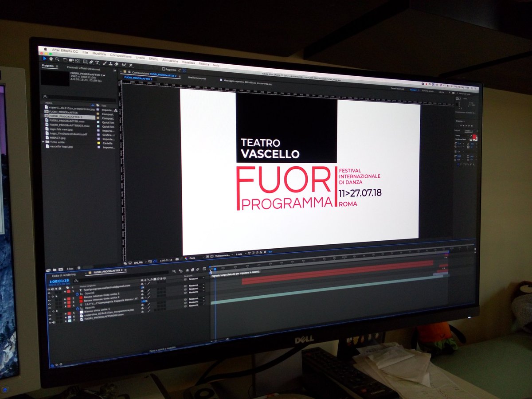
Task: Click the Graph Editor icon in timeline
Action: (204, 269)
